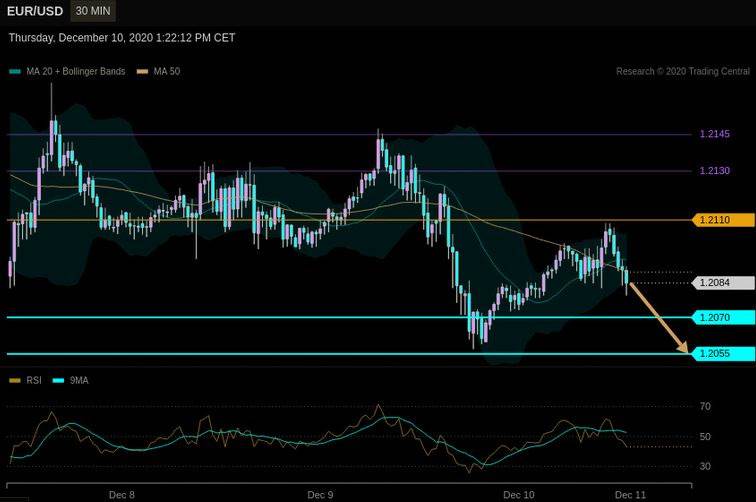Click the 1.2145 resistance level label
Screen dimensions: 756x502
click(x=715, y=134)
